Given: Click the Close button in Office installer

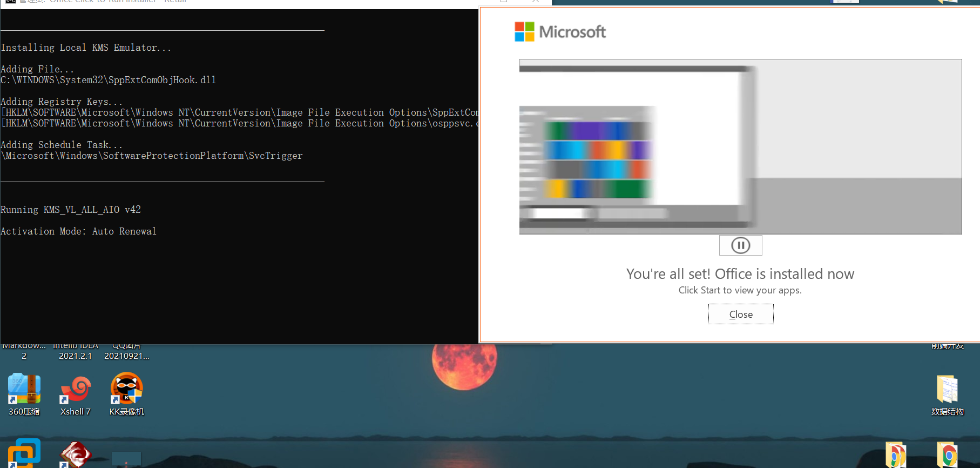Looking at the screenshot, I should coord(740,314).
